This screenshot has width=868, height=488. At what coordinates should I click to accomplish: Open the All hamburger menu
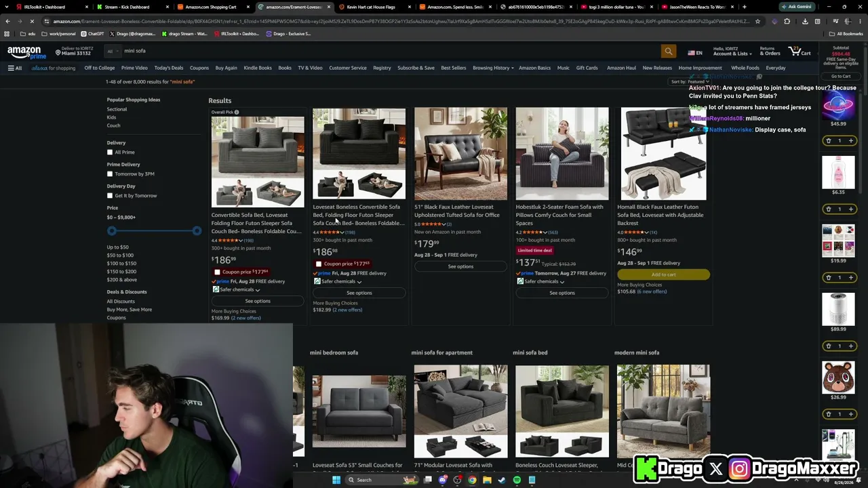[x=15, y=68]
